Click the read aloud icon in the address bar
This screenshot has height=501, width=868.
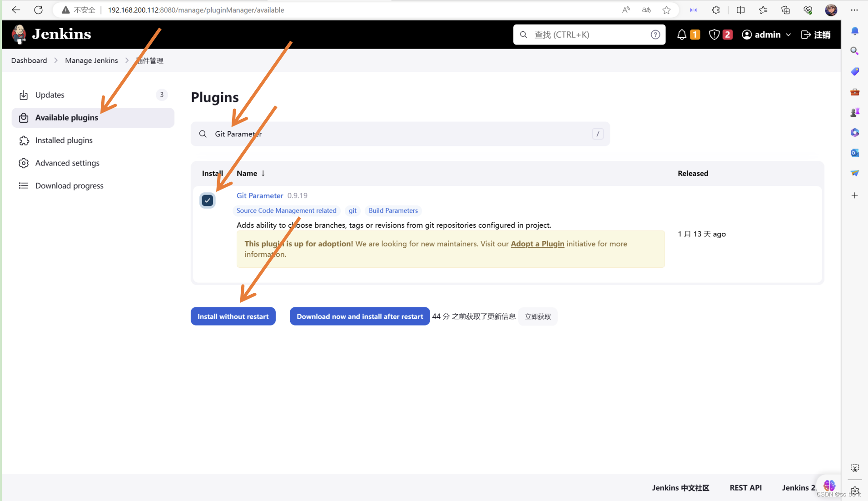coord(626,10)
